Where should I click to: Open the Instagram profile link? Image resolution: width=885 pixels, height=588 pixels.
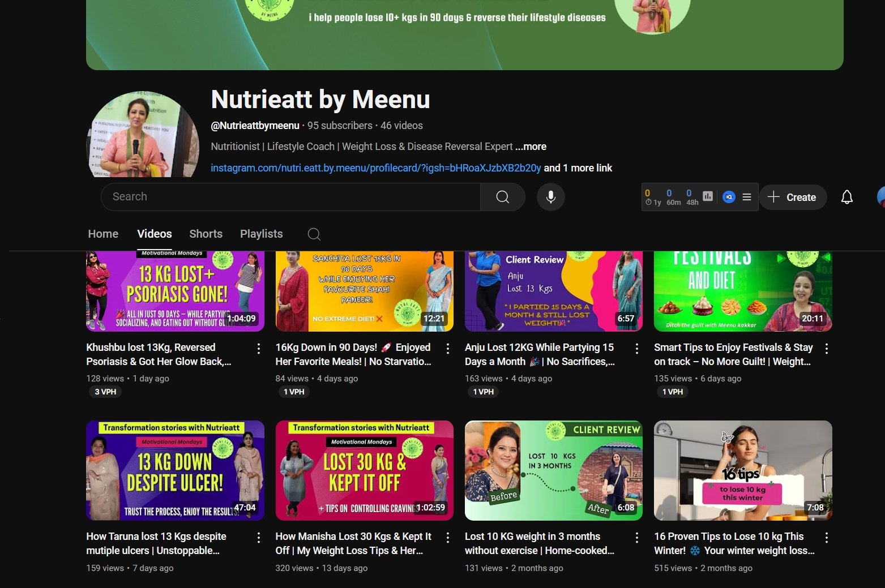click(375, 168)
